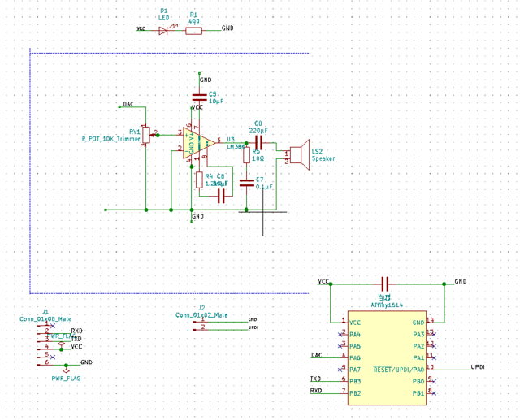Viewport: 520px width, 420px height.
Task: Click the GND label on connector J2 pin 1
Action: coord(253,319)
